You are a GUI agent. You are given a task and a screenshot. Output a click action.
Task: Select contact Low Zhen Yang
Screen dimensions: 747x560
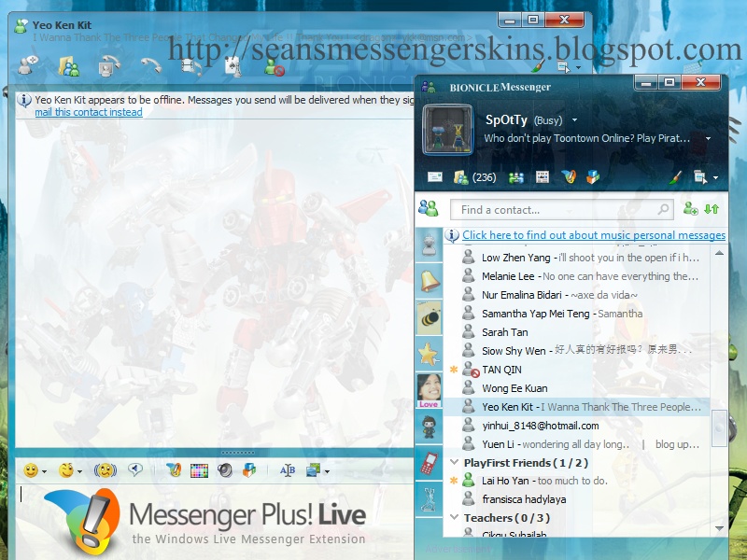576,258
